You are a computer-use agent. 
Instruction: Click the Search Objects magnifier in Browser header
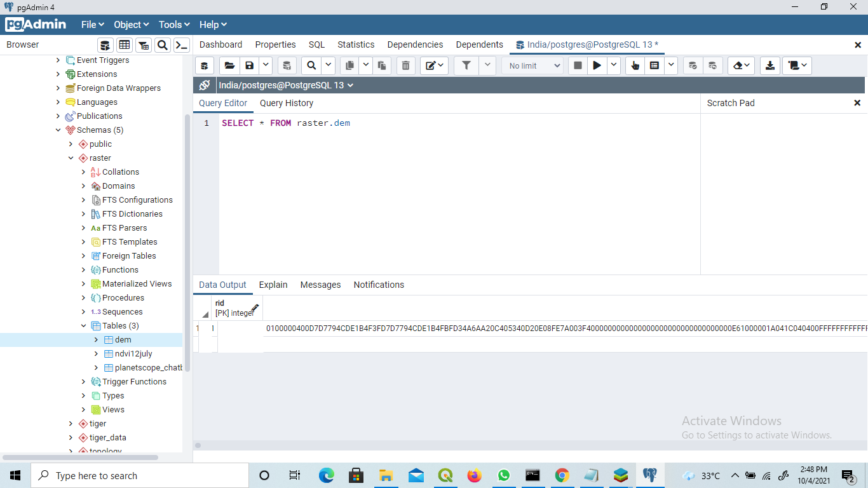(x=163, y=44)
